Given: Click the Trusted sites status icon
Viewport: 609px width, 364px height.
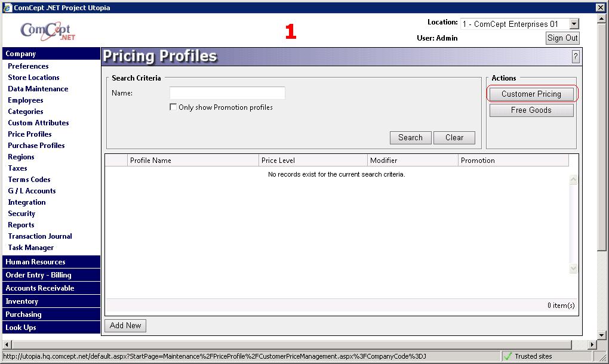Looking at the screenshot, I should pos(507,356).
